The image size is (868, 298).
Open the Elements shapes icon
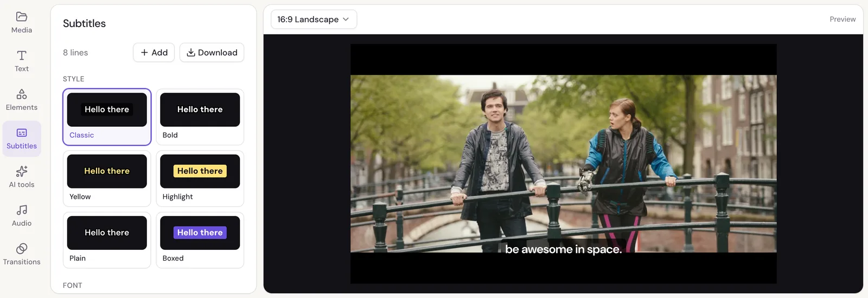pos(22,94)
